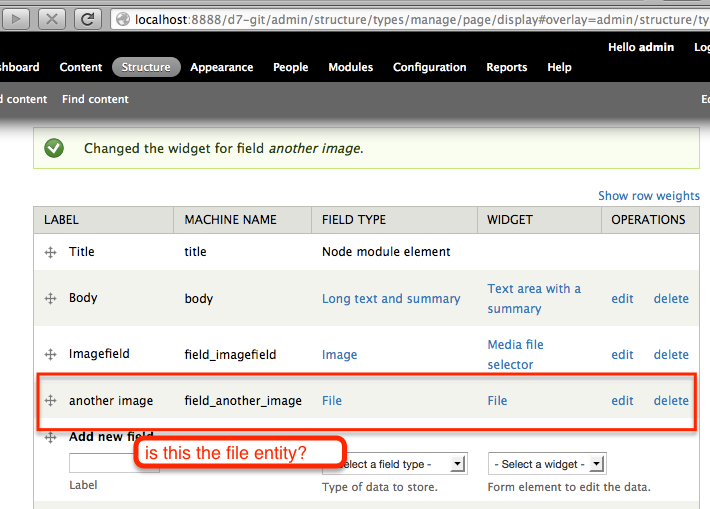
Task: Click the title machine name cell
Action: 195,252
